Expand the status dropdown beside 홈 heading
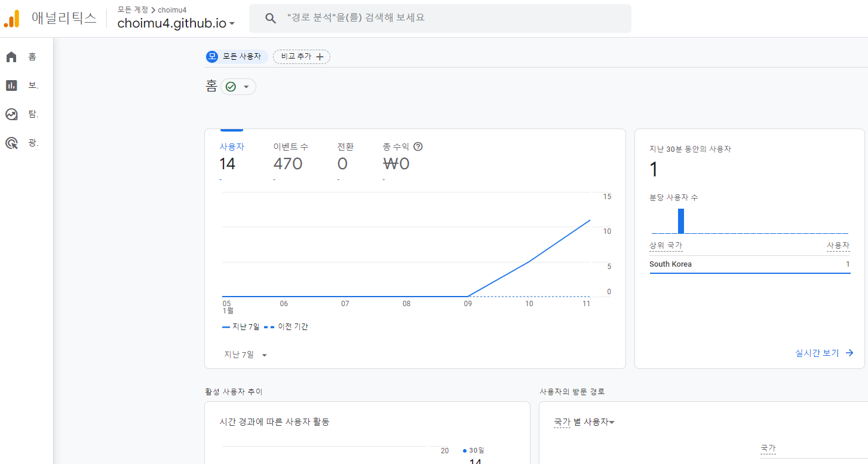The image size is (868, 464). pos(247,86)
